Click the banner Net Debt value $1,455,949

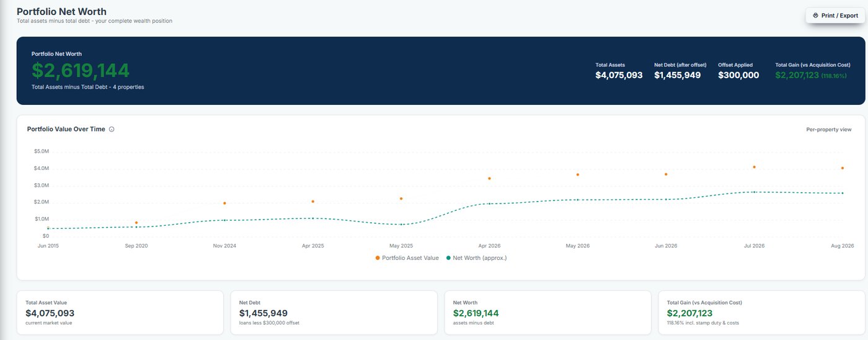point(678,75)
